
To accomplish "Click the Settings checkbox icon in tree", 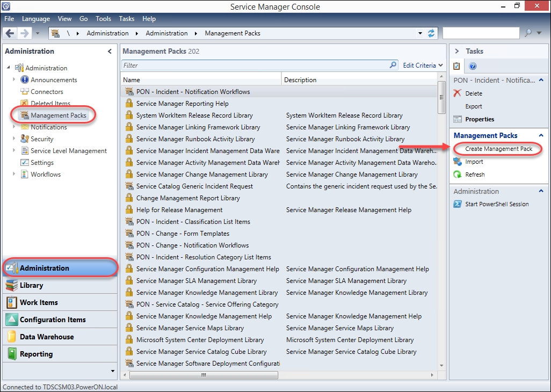I will click(24, 162).
